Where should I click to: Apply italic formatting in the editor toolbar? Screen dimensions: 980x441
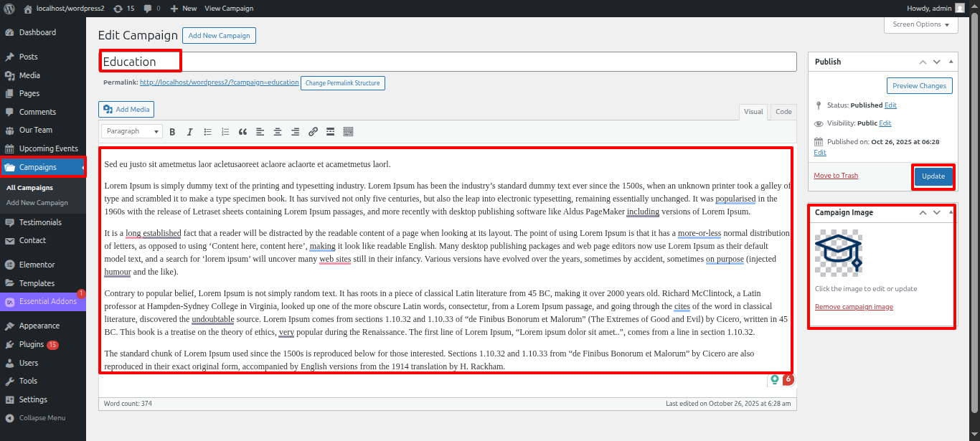[189, 132]
